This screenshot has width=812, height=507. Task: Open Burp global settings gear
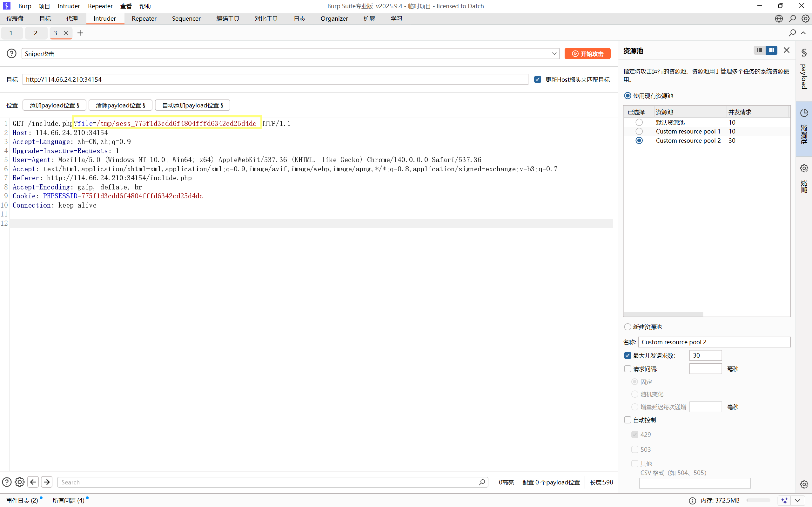point(805,18)
